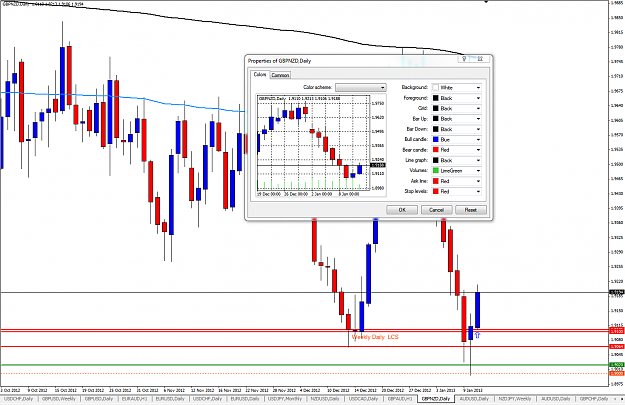The height and width of the screenshot is (405, 625).
Task: Open the Color scheme dropdown
Action: coord(361,87)
